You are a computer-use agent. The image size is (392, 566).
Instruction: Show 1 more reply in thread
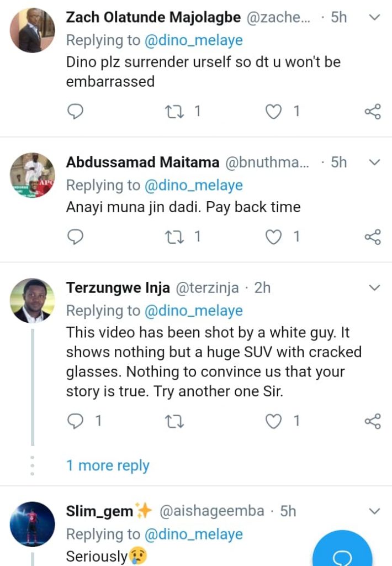click(108, 465)
